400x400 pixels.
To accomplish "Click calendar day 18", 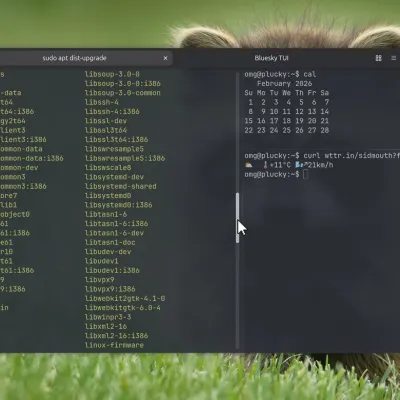I will 286,121.
